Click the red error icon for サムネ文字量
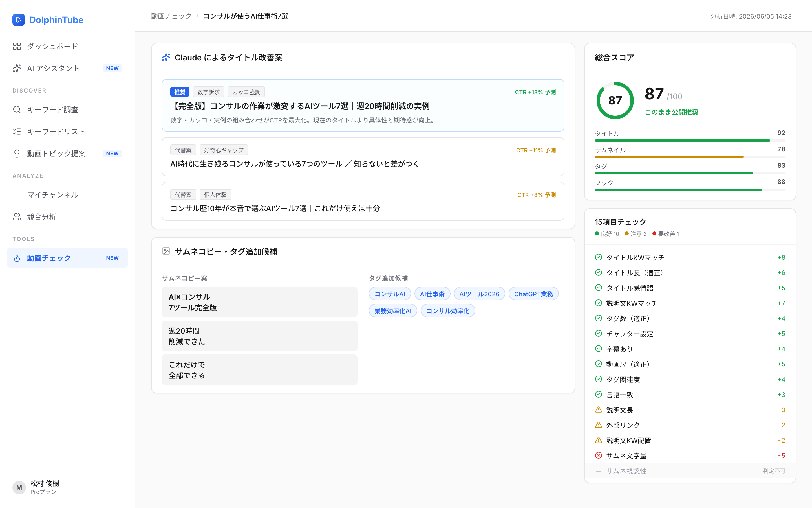 click(x=599, y=456)
